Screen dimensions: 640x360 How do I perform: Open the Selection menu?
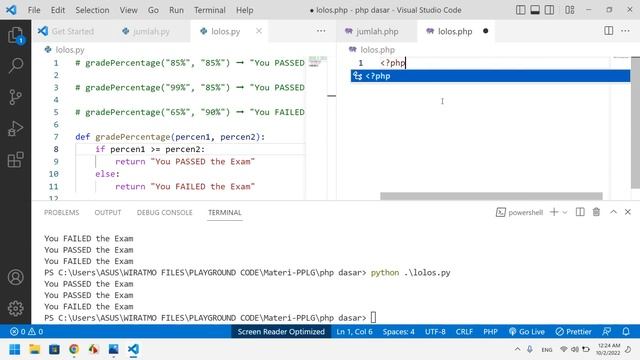point(92,10)
